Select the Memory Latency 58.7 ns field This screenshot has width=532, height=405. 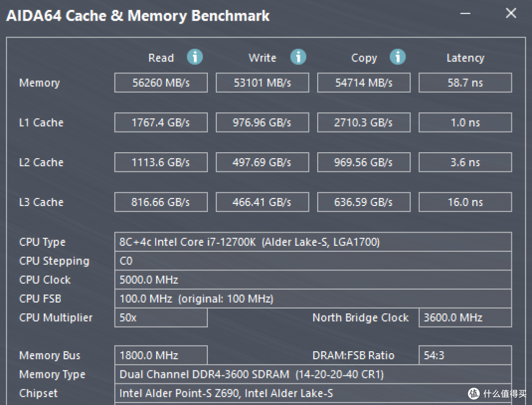click(x=465, y=82)
